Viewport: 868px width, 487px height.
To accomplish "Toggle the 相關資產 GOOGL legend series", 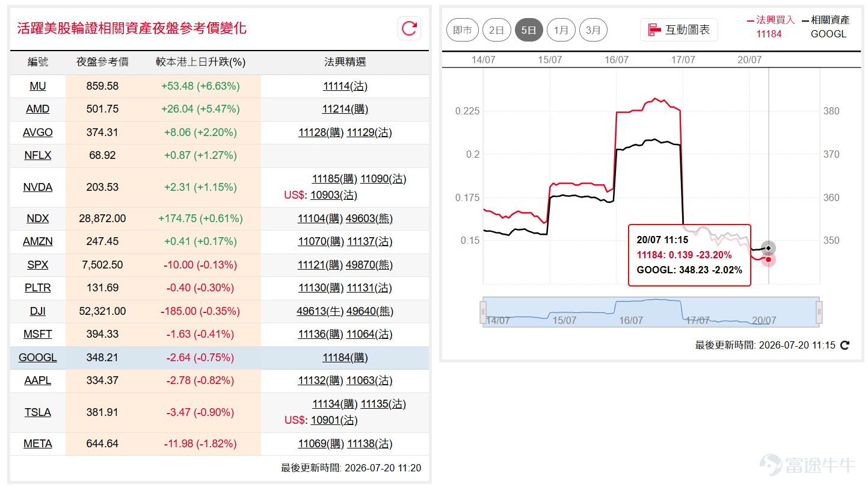I will tap(826, 26).
